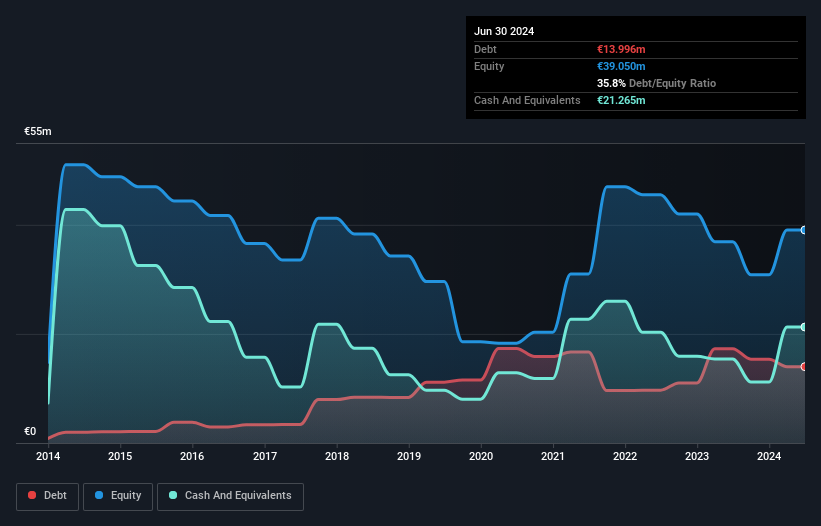Image resolution: width=821 pixels, height=526 pixels.
Task: Click the €21.265m cash value
Action: [621, 100]
